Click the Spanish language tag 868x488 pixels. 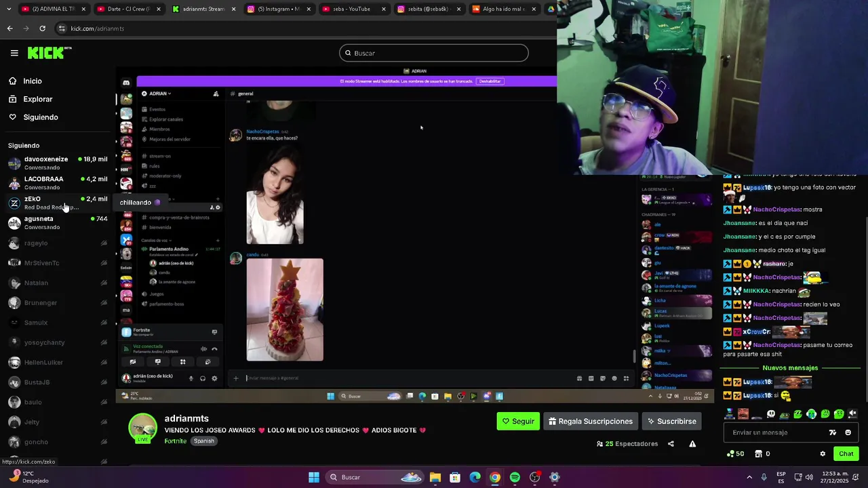tap(203, 441)
